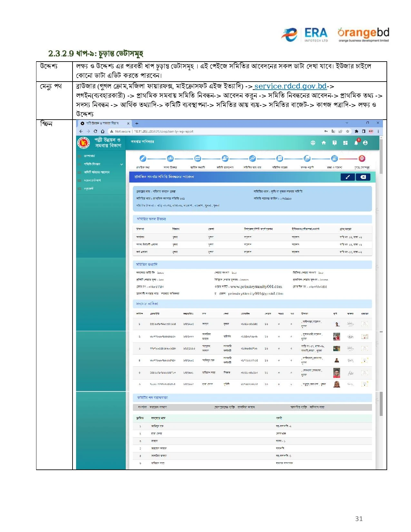Open the প্রাথমিক তথ্য step pencil icon
The height and width of the screenshot is (532, 411).
point(143,158)
